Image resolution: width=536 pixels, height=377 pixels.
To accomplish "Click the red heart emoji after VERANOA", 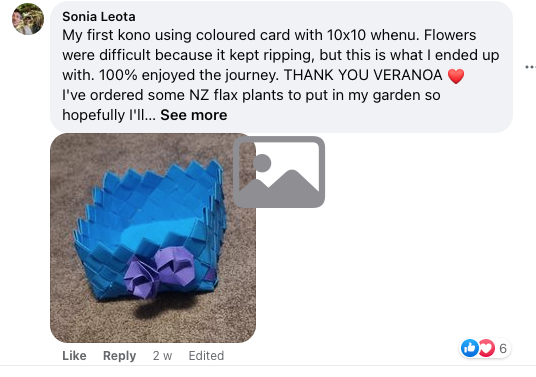I will pos(456,76).
